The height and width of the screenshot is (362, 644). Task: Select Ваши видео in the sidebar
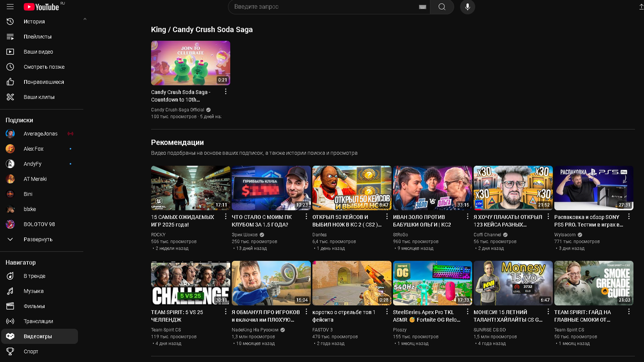(x=32, y=52)
